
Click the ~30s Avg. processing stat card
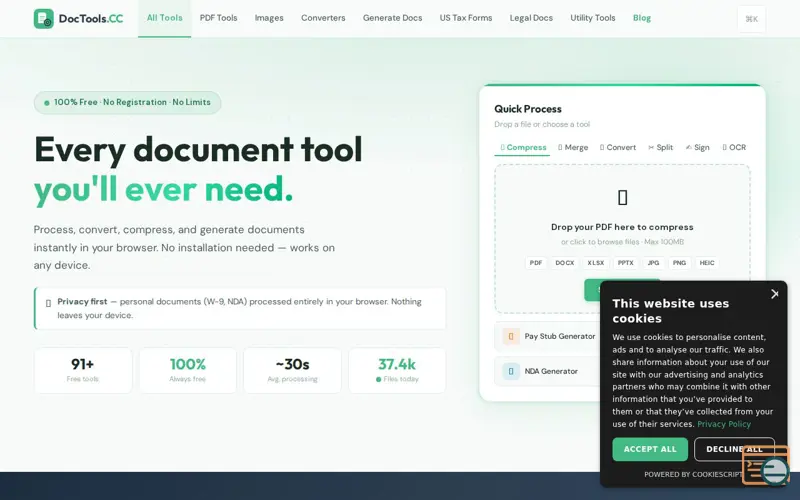tap(292, 370)
